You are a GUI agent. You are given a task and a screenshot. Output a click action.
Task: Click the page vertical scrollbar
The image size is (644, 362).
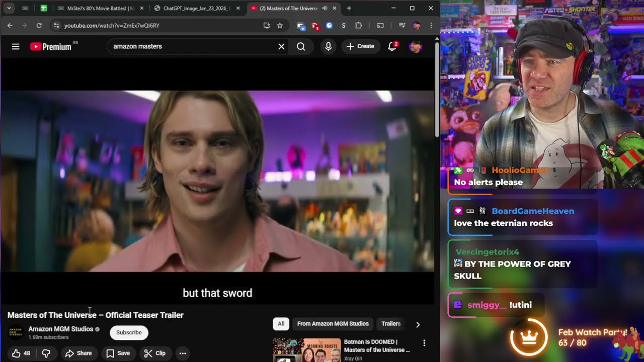[437, 90]
